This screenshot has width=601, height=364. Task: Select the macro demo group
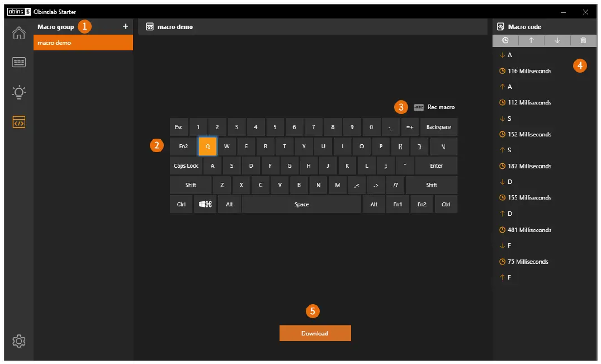[83, 42]
